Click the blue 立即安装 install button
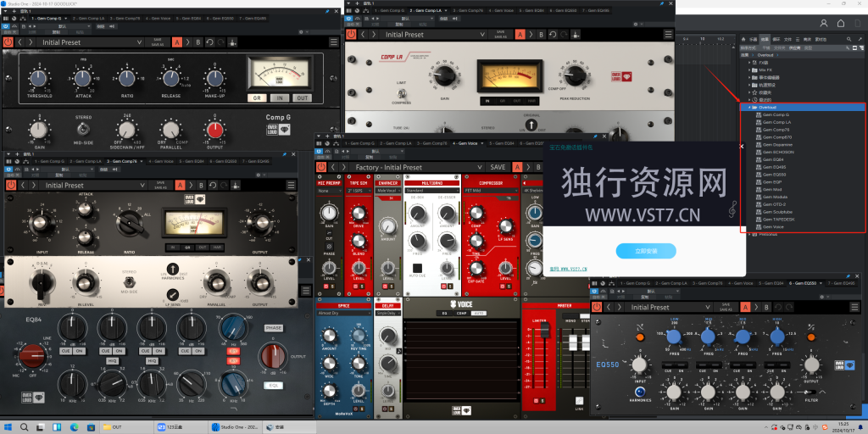Viewport: 868px width, 434px height. (646, 251)
